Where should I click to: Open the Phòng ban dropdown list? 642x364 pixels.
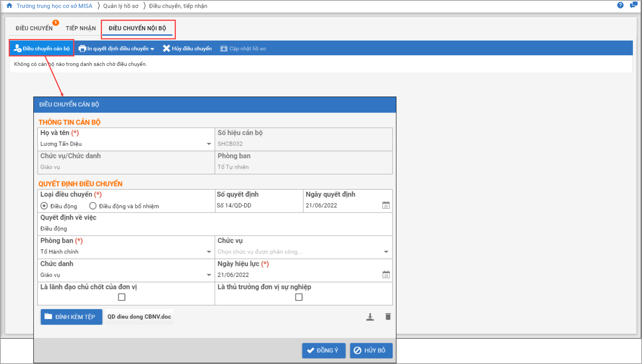[x=208, y=252]
